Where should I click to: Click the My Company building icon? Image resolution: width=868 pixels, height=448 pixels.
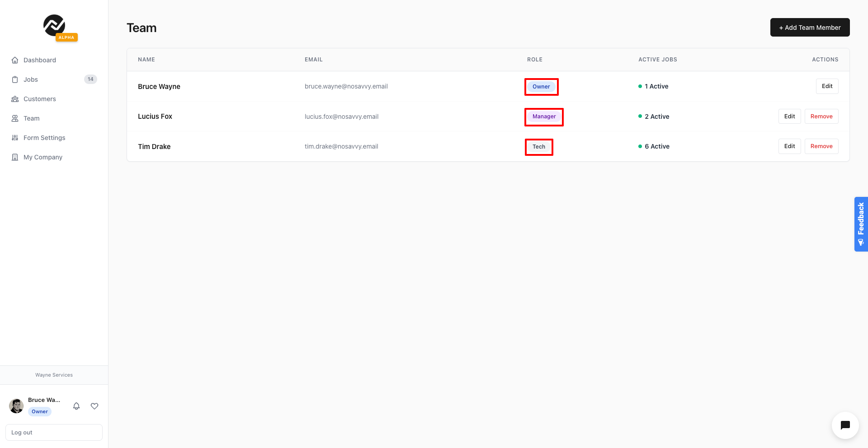[x=15, y=157]
